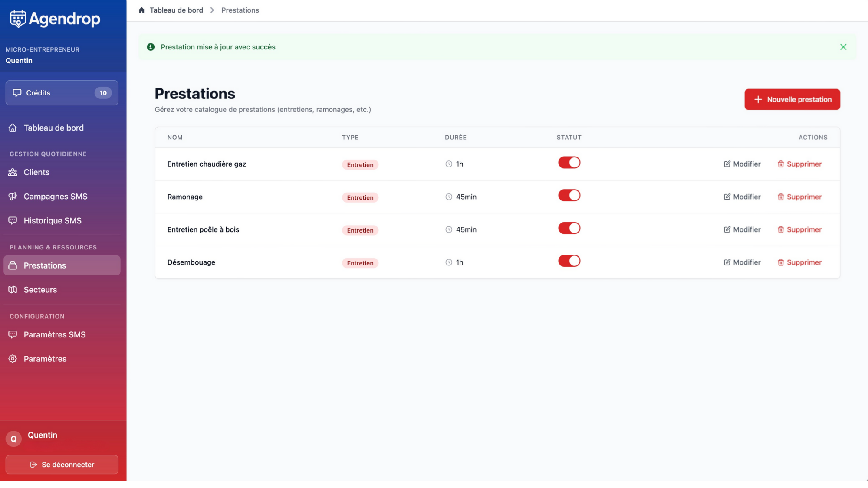Switch off the Désembouage status toggle
The height and width of the screenshot is (488, 868).
569,261
